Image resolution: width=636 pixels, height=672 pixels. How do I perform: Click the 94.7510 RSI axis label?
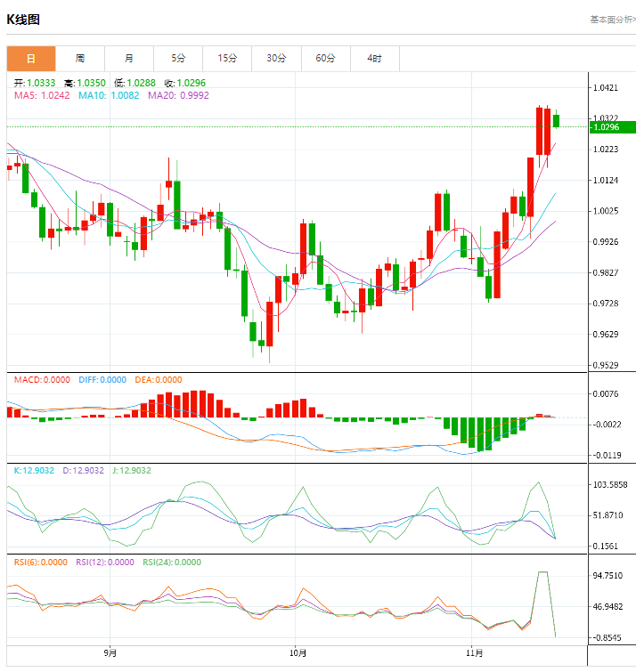(607, 576)
